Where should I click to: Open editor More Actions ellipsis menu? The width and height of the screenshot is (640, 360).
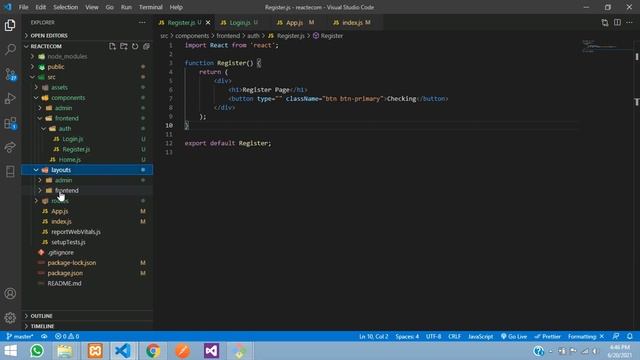tap(629, 22)
